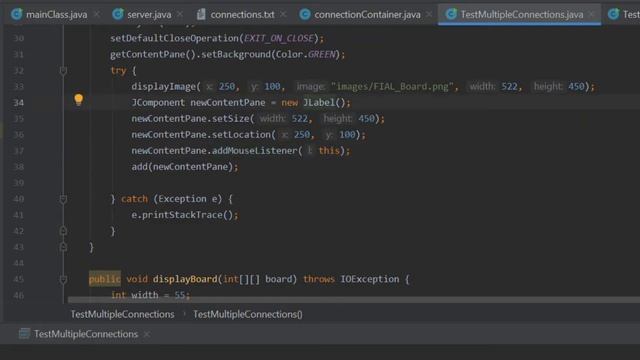Click on displayBoard method name
Screen dimensions: 640x360
pyautogui.click(x=185, y=279)
